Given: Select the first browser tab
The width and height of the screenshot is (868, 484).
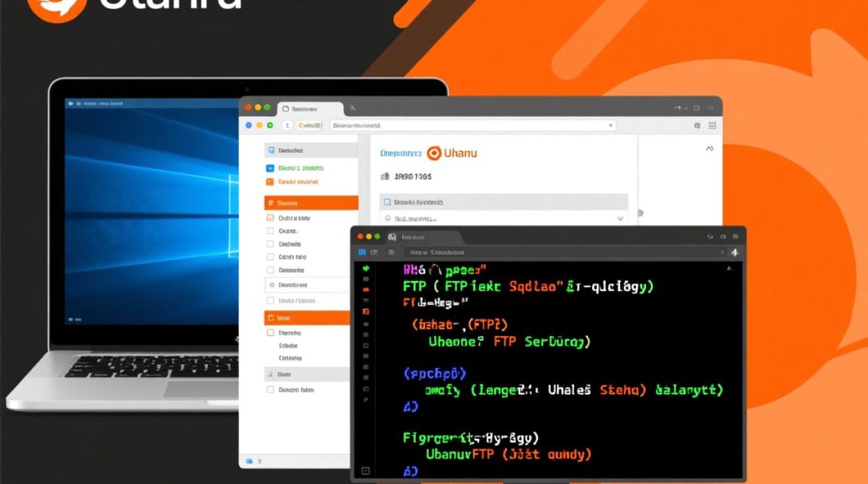Looking at the screenshot, I should tap(310, 109).
